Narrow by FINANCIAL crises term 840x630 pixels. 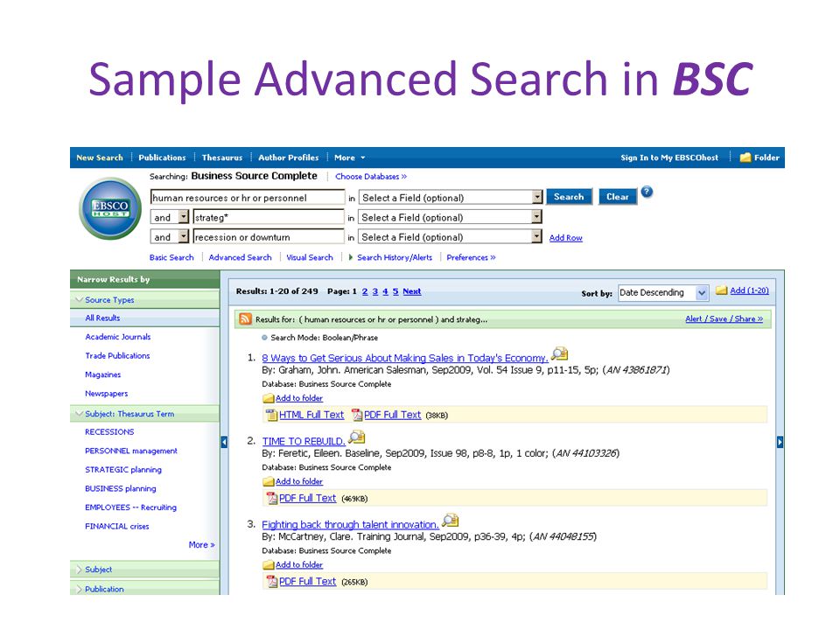tap(116, 527)
